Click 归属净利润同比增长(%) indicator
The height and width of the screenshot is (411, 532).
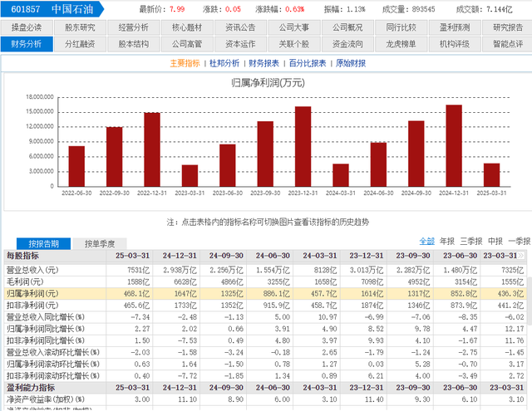(x=46, y=329)
